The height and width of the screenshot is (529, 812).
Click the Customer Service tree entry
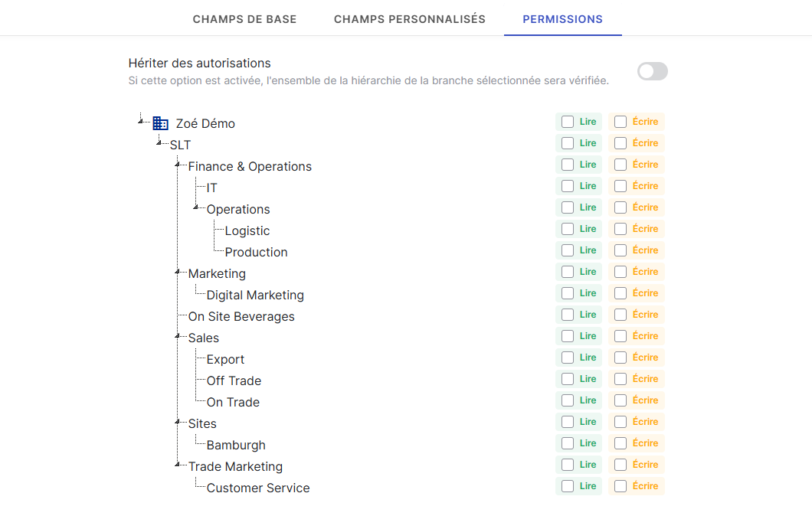(x=258, y=488)
